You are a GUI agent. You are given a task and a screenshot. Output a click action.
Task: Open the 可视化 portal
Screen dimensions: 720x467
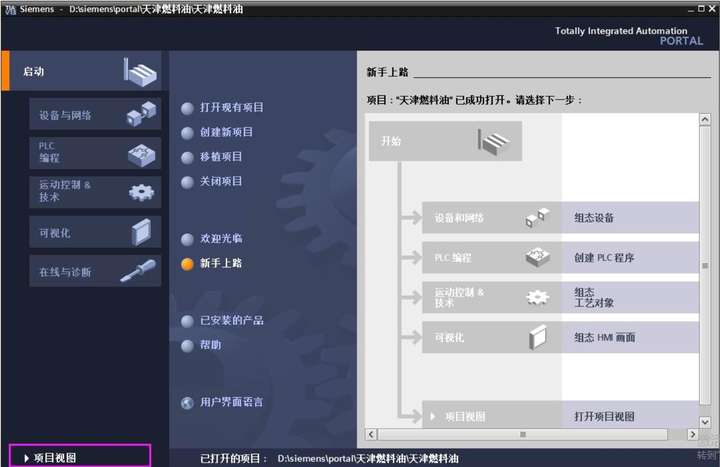click(x=95, y=232)
